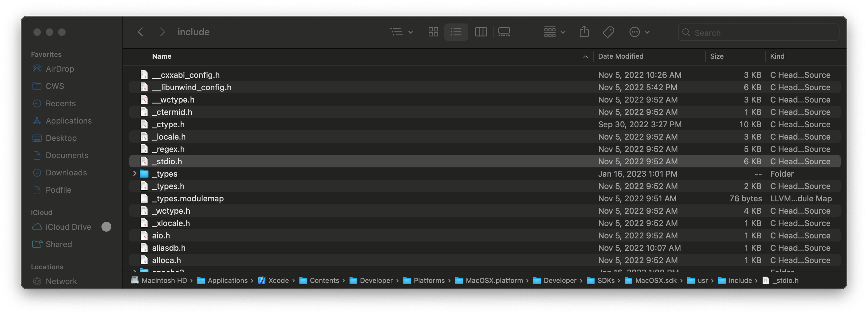The image size is (868, 315).
Task: Go back with the left arrow
Action: (x=140, y=32)
